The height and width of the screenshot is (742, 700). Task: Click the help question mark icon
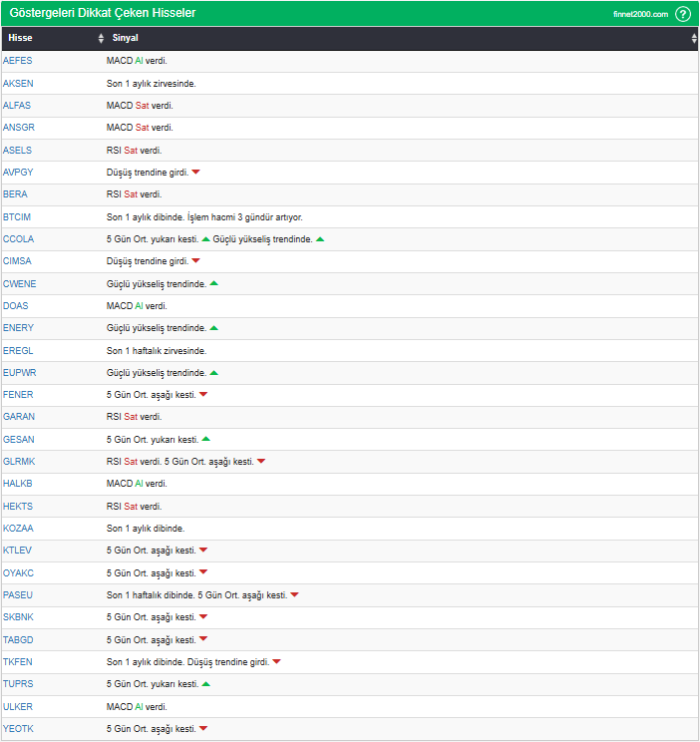(x=683, y=14)
